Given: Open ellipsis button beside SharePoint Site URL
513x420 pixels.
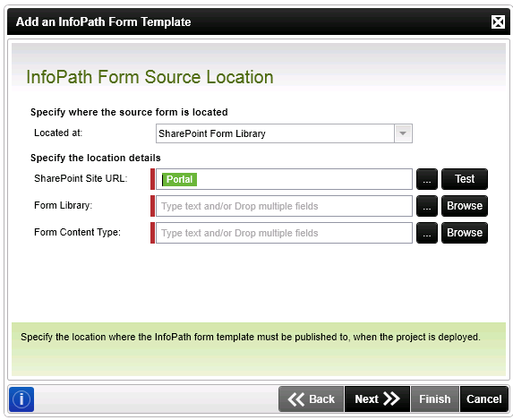Looking at the screenshot, I should (427, 179).
